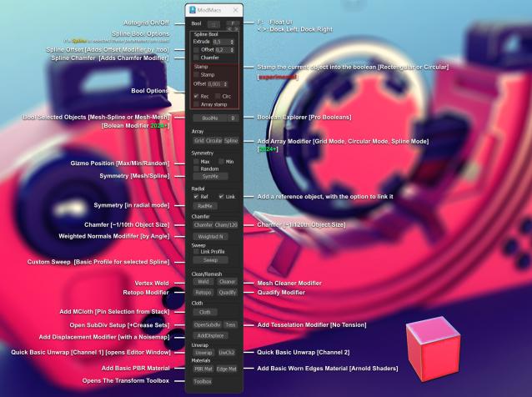This screenshot has width=532, height=397.
Task: Uncheck the Ref checkbox under Radial
Action: coord(196,197)
